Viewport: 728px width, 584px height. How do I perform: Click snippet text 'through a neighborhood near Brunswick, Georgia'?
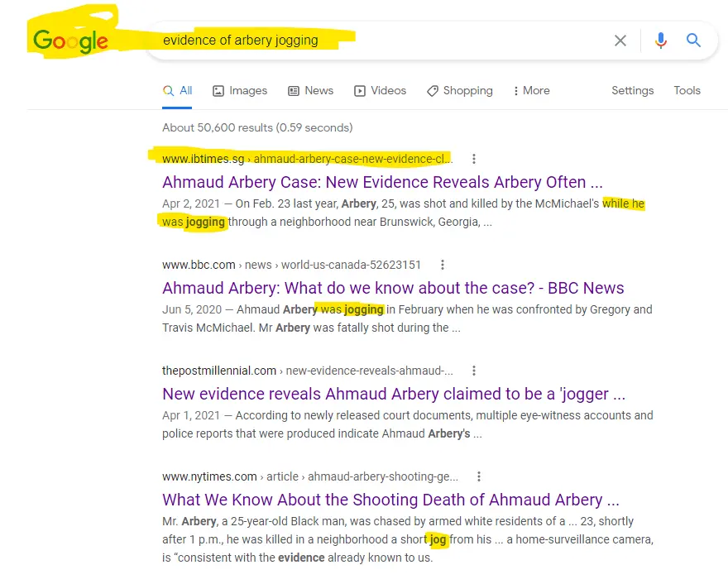tap(354, 222)
